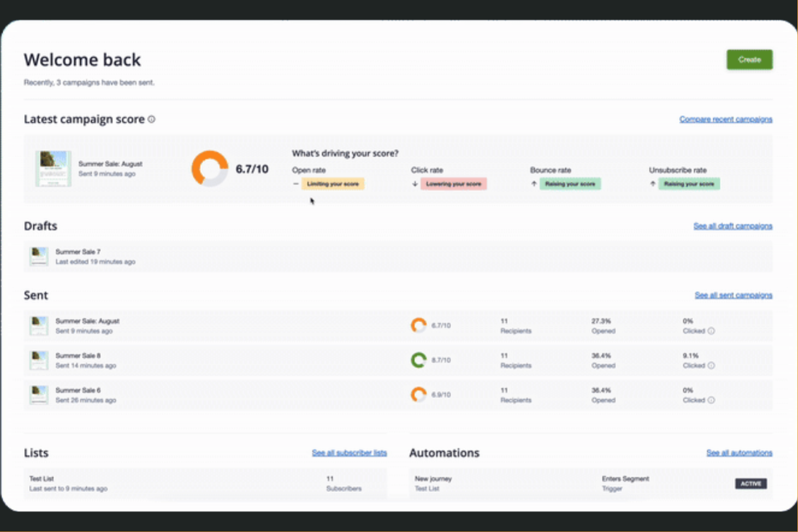Click the large 6.7/10 score gauge
798x532 pixels.
(x=211, y=168)
